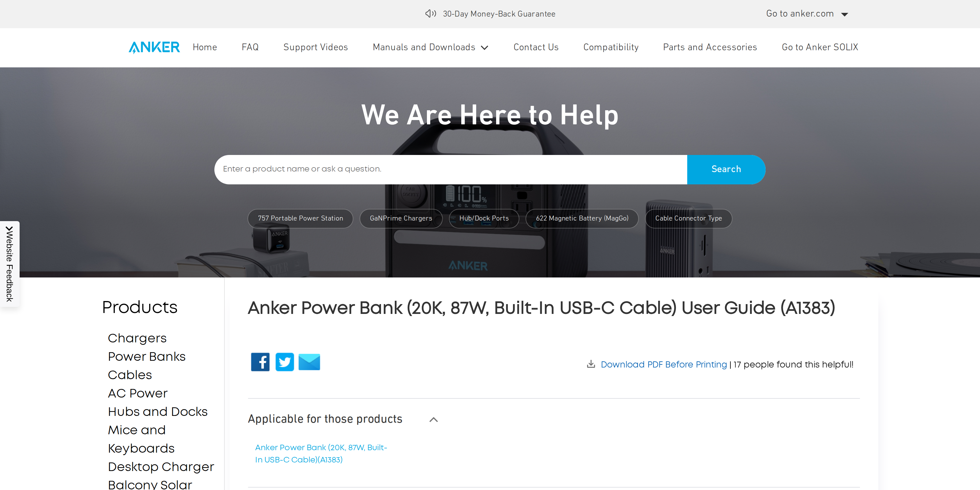This screenshot has height=490, width=980.
Task: Share via Twitter icon
Action: click(285, 362)
